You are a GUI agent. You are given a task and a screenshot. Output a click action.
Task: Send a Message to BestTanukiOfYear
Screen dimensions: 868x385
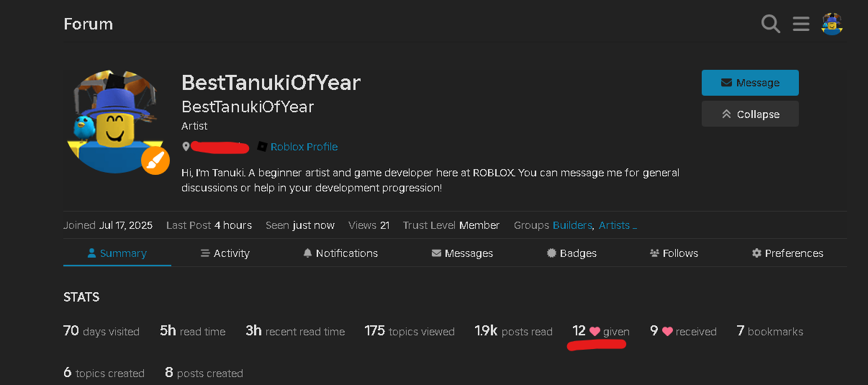pos(750,83)
